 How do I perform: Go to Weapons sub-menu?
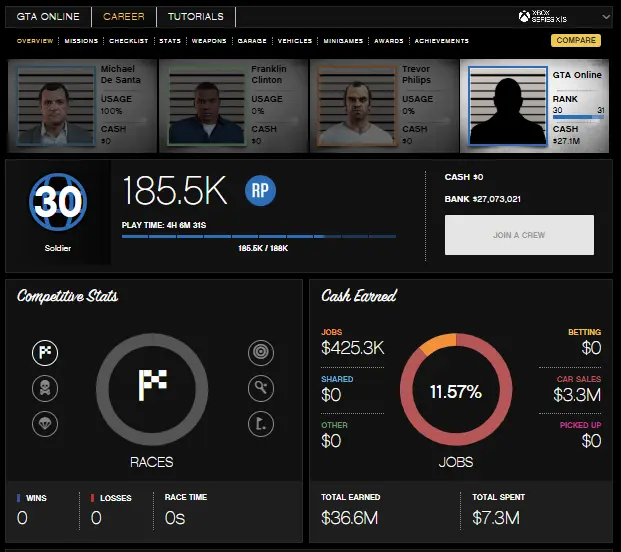click(209, 41)
